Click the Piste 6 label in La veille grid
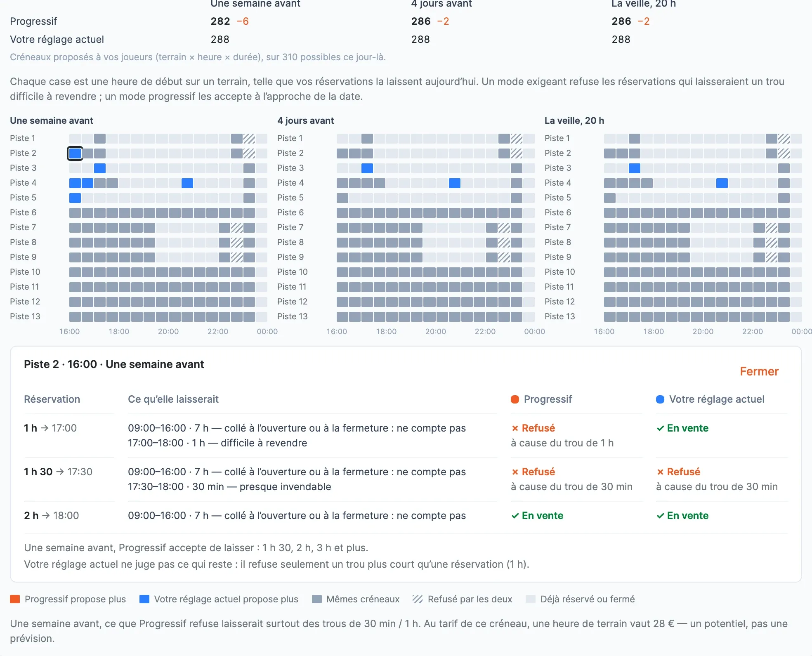The width and height of the screenshot is (812, 656). (558, 212)
